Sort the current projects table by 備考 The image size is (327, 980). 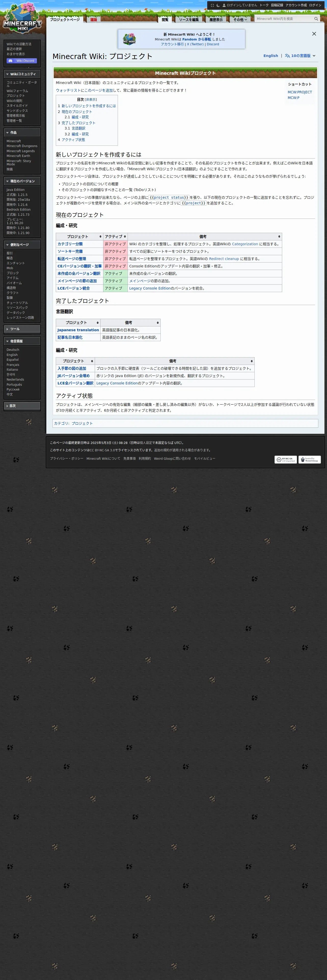205,237
